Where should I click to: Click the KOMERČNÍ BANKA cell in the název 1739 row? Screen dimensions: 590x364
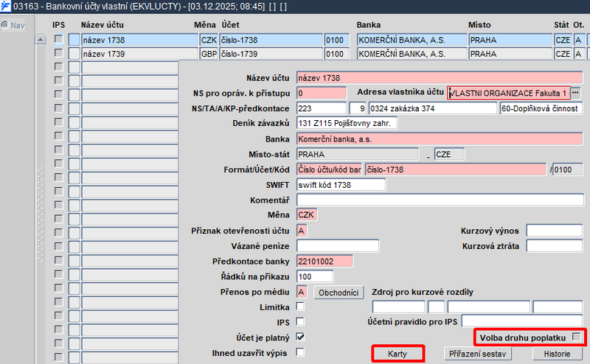point(412,54)
